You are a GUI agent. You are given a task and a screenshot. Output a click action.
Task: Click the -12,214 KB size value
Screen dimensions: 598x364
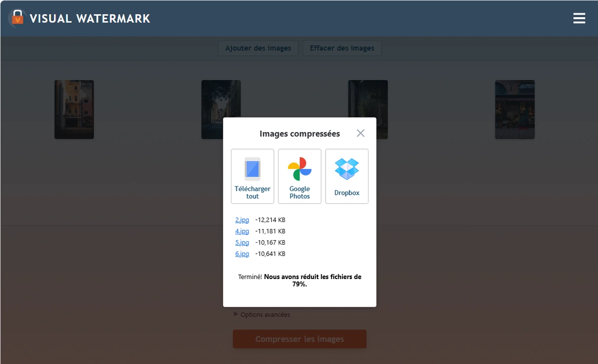click(x=270, y=220)
